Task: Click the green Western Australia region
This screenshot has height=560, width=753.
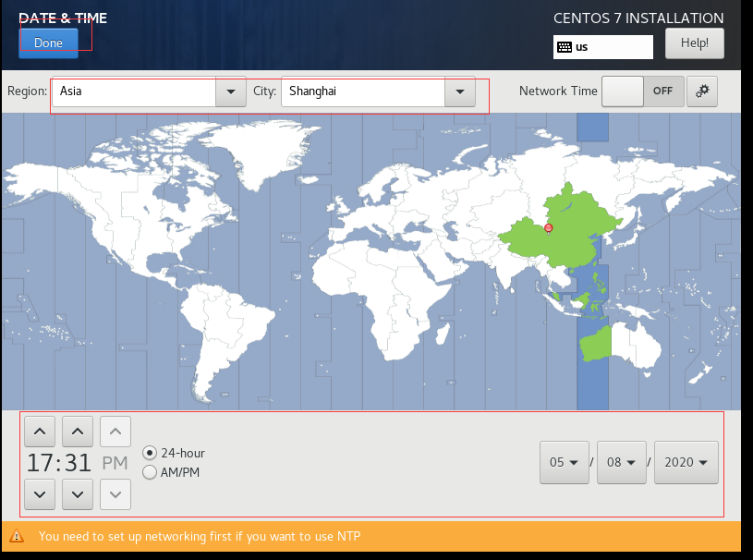Action: (596, 344)
